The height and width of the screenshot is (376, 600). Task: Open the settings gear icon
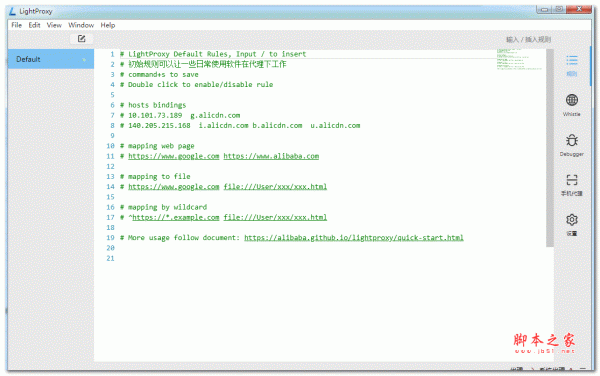pyautogui.click(x=572, y=220)
